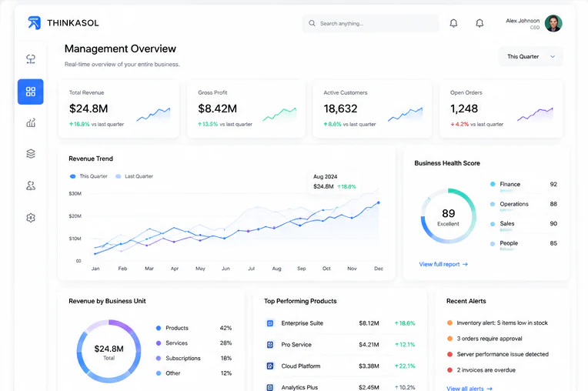This screenshot has height=391, width=588.
Task: Open the settings gear sidebar icon
Action: click(x=31, y=217)
